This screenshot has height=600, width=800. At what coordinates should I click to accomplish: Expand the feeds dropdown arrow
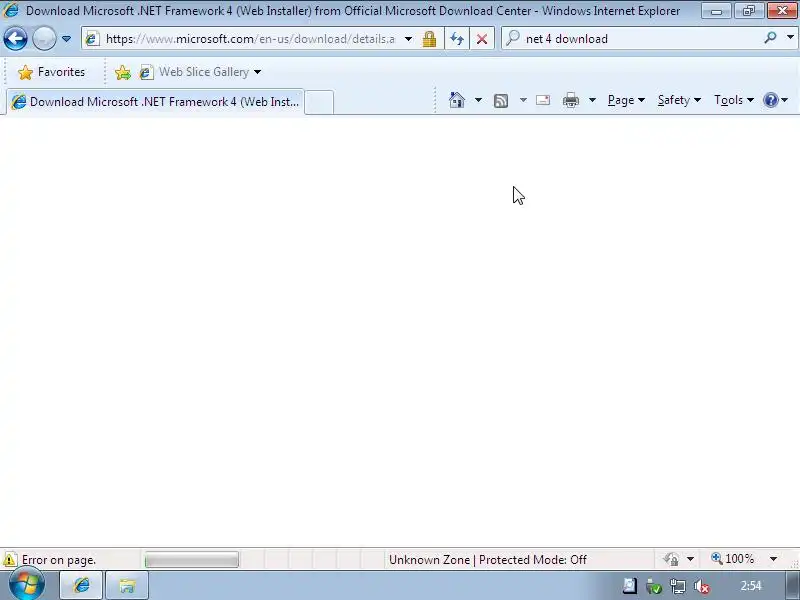pos(523,100)
